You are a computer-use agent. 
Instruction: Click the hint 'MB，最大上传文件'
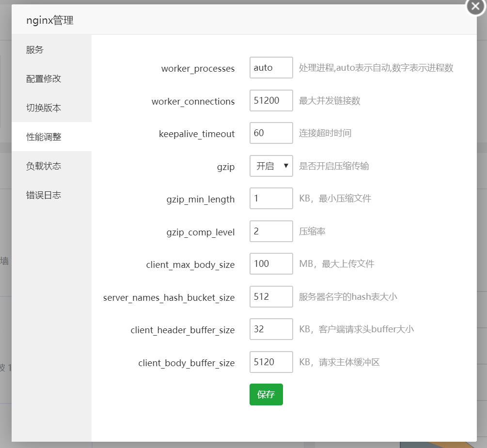click(337, 264)
